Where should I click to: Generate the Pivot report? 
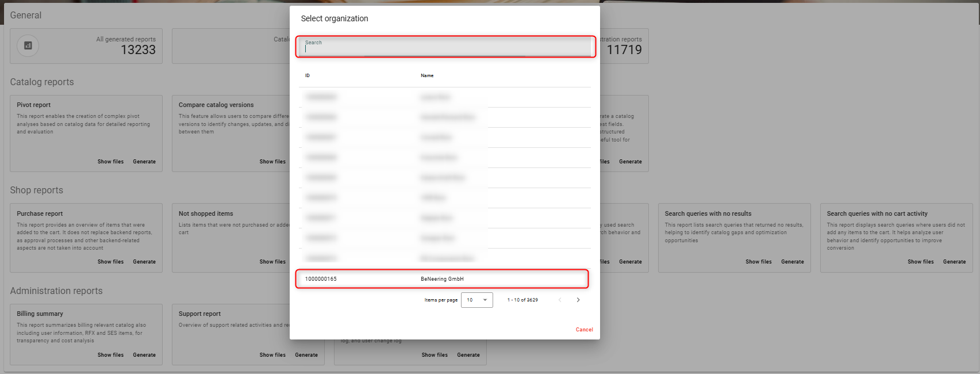coord(144,162)
